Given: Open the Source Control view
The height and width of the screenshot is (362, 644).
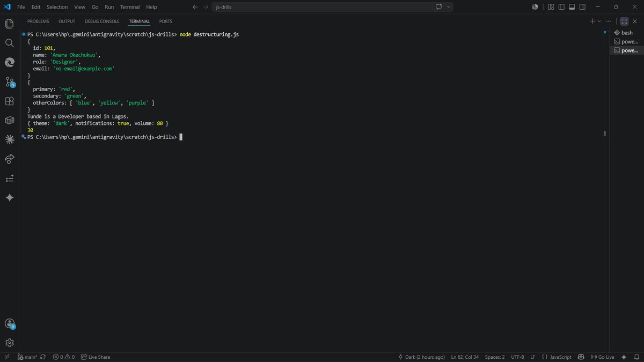Looking at the screenshot, I should pyautogui.click(x=9, y=82).
